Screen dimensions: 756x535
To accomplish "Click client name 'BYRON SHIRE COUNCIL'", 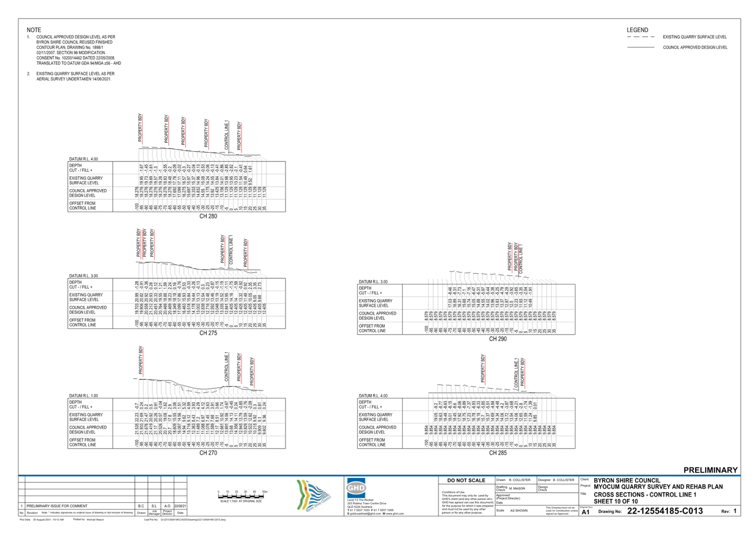I will click(627, 481).
